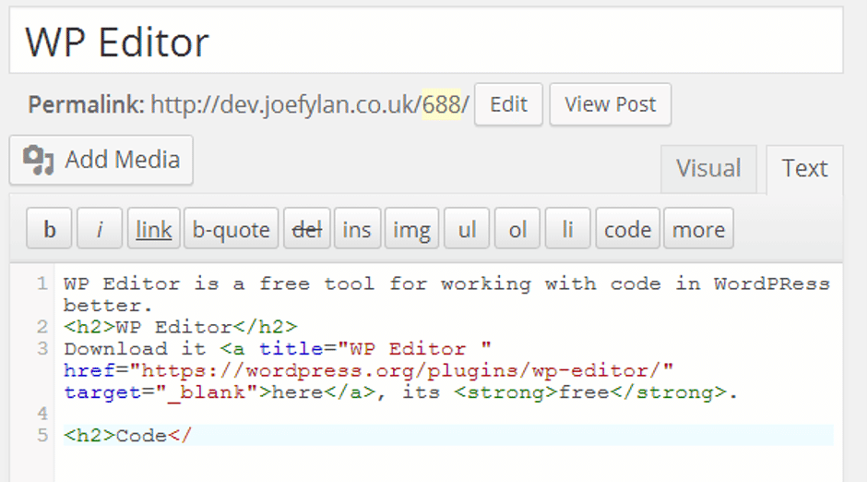Add unordered list with ul button
This screenshot has width=868, height=482.
click(467, 228)
